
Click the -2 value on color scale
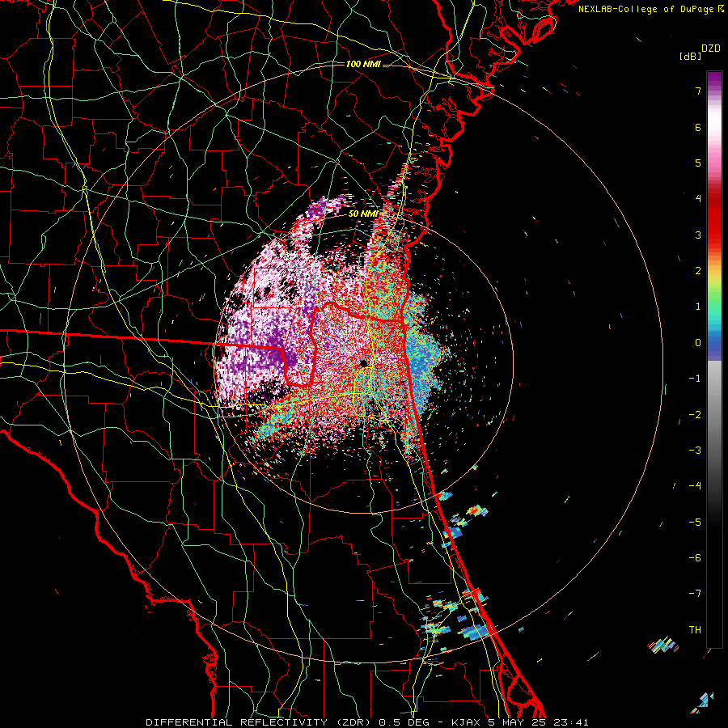(x=695, y=415)
